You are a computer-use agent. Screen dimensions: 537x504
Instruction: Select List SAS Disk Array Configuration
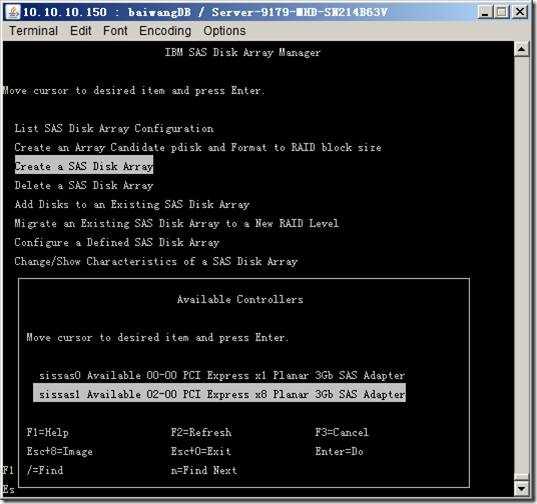click(x=114, y=128)
